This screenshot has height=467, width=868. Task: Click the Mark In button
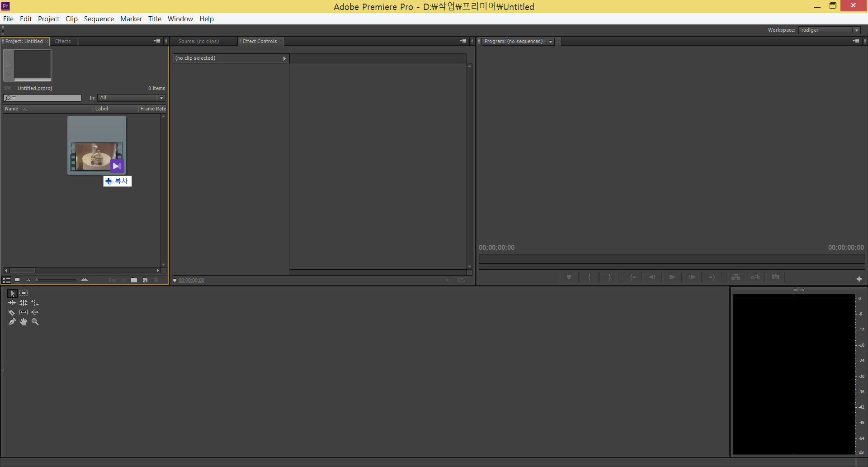point(590,277)
